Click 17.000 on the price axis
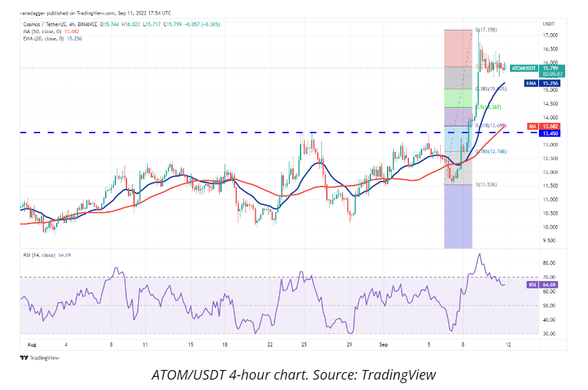The width and height of the screenshot is (588, 390). [x=550, y=35]
